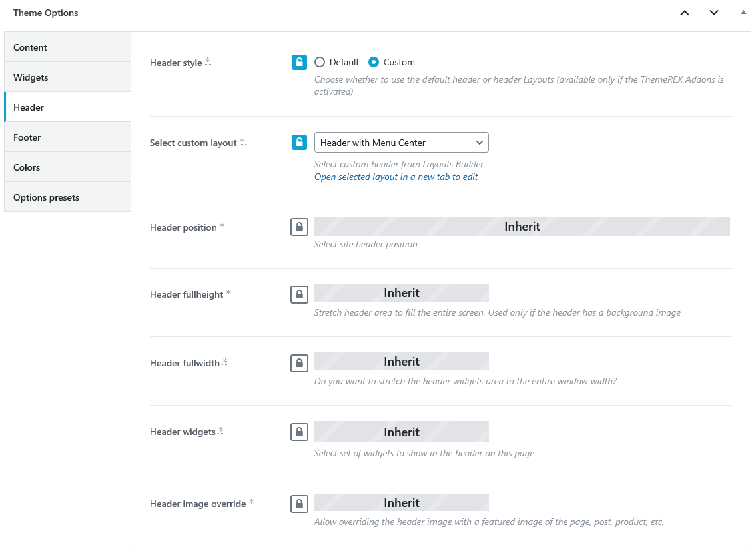Unlock the Header fullheight option
This screenshot has width=756, height=551.
tap(299, 294)
